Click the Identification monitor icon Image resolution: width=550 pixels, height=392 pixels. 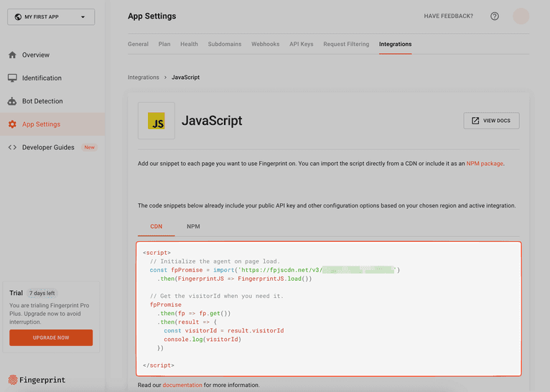click(x=12, y=78)
